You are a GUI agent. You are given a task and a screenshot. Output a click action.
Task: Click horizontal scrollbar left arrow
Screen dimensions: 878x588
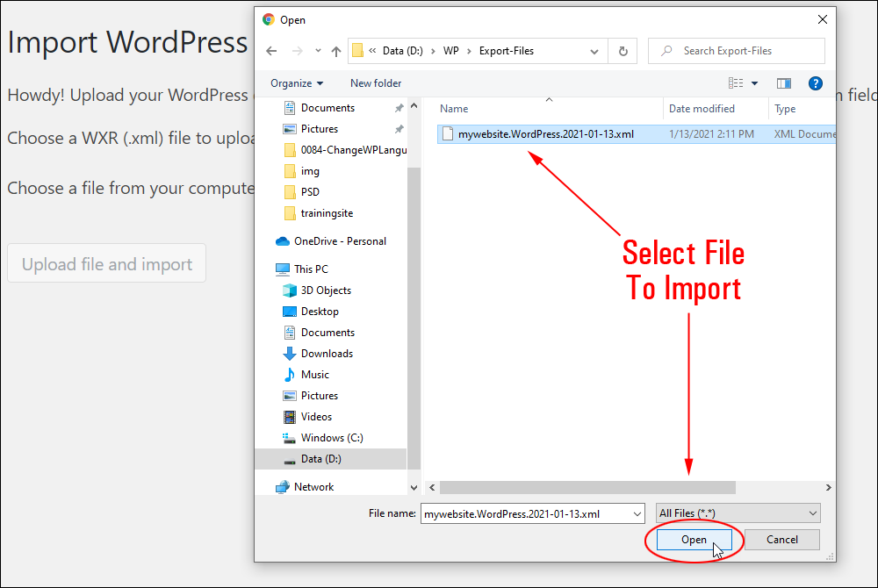[x=432, y=488]
